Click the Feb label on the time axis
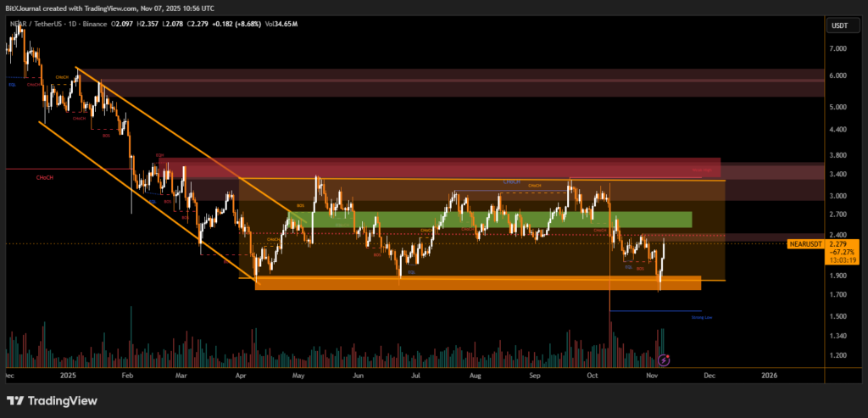The image size is (868, 418). pyautogui.click(x=128, y=374)
